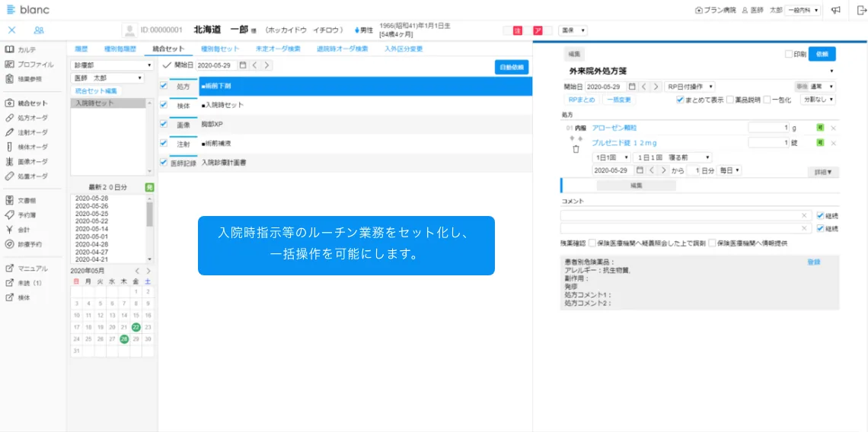Enable the 一包化 checkbox

pyautogui.click(x=767, y=100)
